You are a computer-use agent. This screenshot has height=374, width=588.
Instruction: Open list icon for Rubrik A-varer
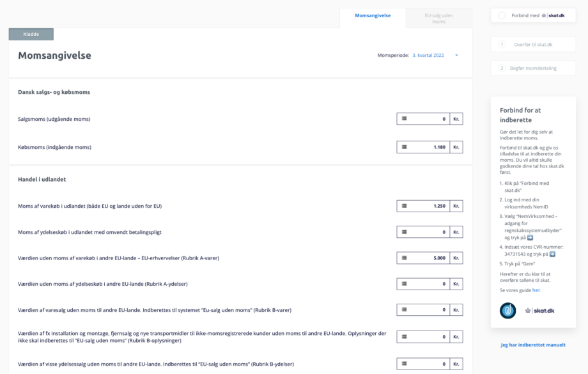404,258
